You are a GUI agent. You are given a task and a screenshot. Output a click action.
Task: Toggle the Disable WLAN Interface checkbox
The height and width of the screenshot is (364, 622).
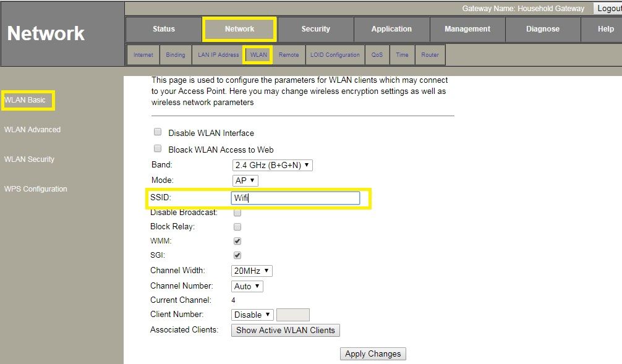pyautogui.click(x=158, y=132)
